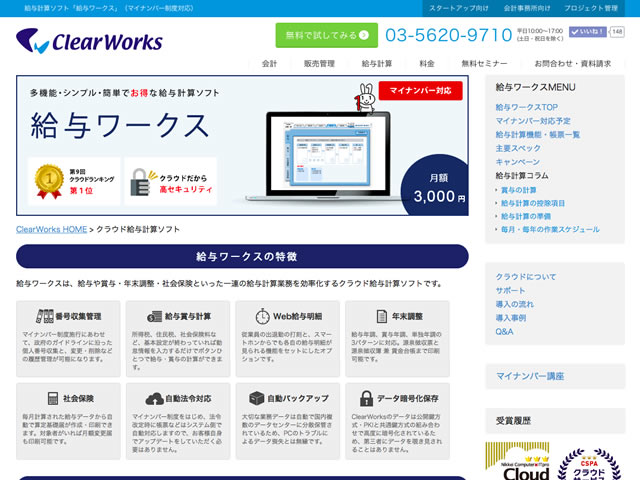The image size is (640, 480).
Task: Click the phone number 03-5620-9710
Action: [449, 35]
